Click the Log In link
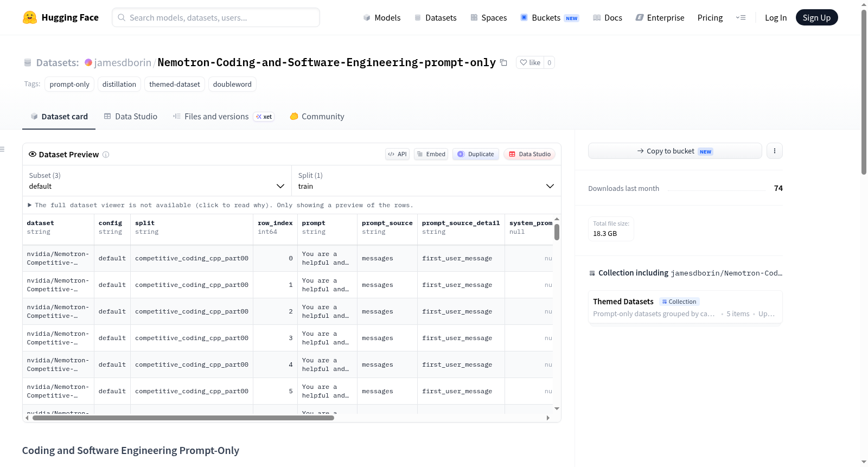The width and height of the screenshot is (868, 467). [x=776, y=17]
